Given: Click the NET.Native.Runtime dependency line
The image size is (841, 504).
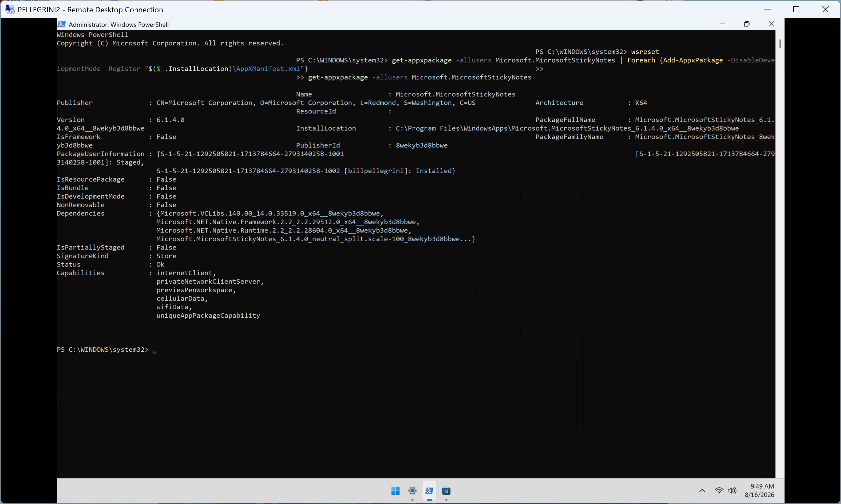Looking at the screenshot, I should pos(284,230).
